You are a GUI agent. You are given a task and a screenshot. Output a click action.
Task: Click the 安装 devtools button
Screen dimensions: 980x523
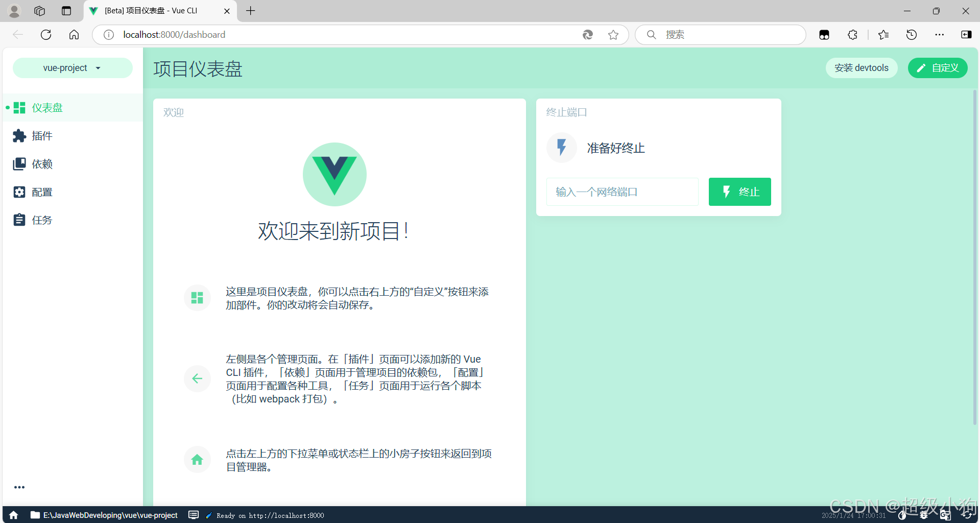pyautogui.click(x=862, y=68)
